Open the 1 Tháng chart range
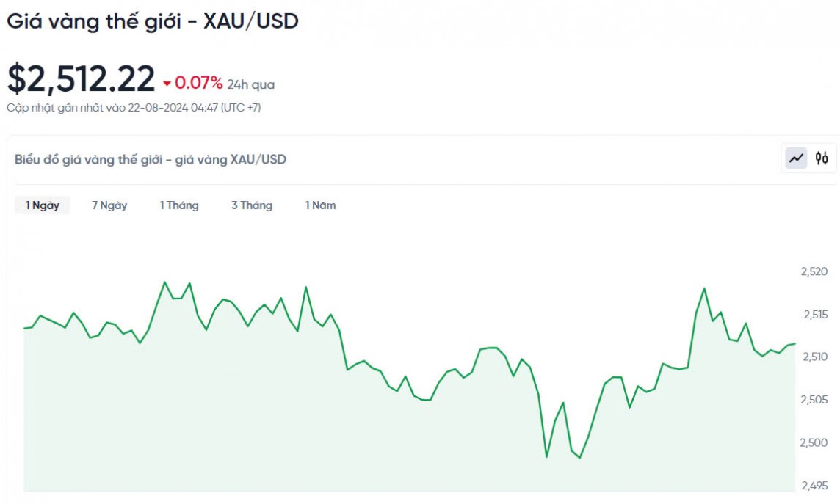Image resolution: width=840 pixels, height=504 pixels. (179, 205)
